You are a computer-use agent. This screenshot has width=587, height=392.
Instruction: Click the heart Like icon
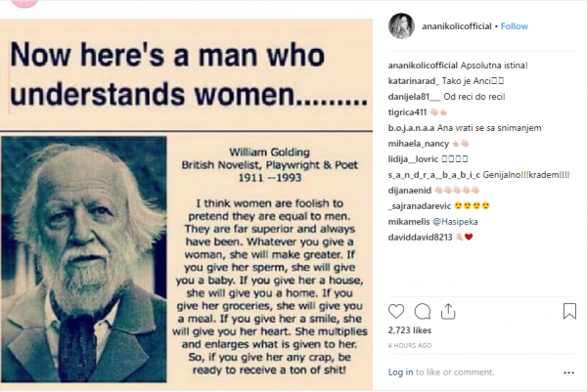point(395,311)
